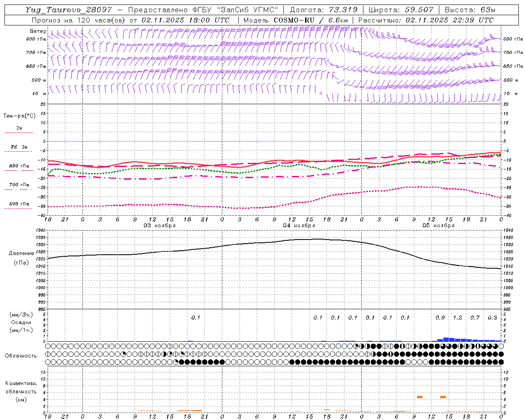Click the model name 'COSMO-RU / 6.6км'
This screenshot has width=525, height=420.
pyautogui.click(x=311, y=20)
